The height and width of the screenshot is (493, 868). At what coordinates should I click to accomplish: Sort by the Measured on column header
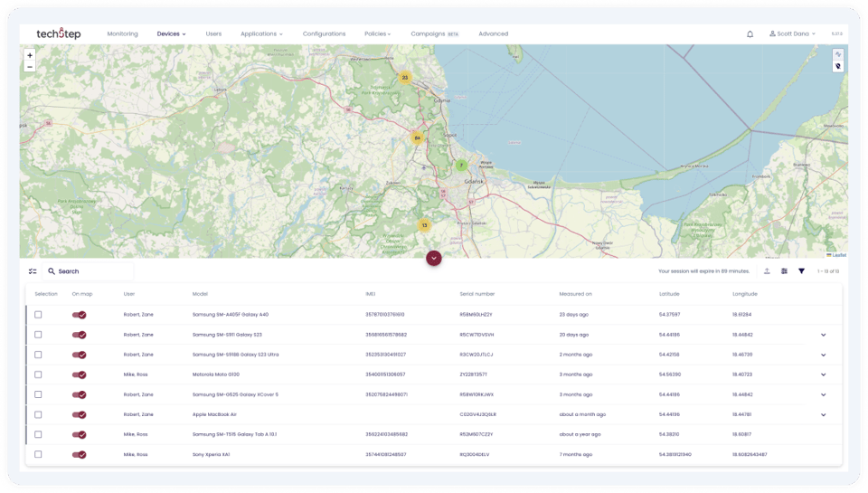pos(575,294)
